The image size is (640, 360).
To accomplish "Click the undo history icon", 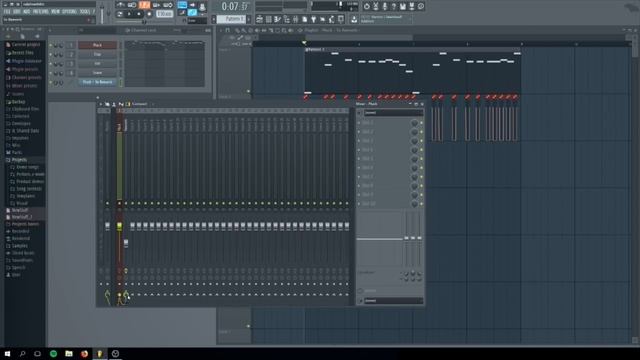I will click(367, 6).
